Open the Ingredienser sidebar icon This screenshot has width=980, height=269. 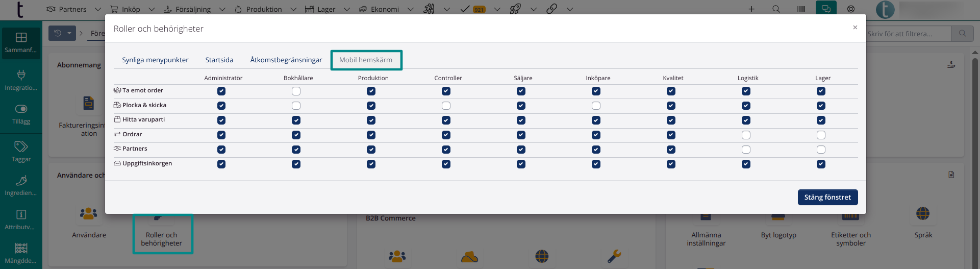[x=21, y=185]
